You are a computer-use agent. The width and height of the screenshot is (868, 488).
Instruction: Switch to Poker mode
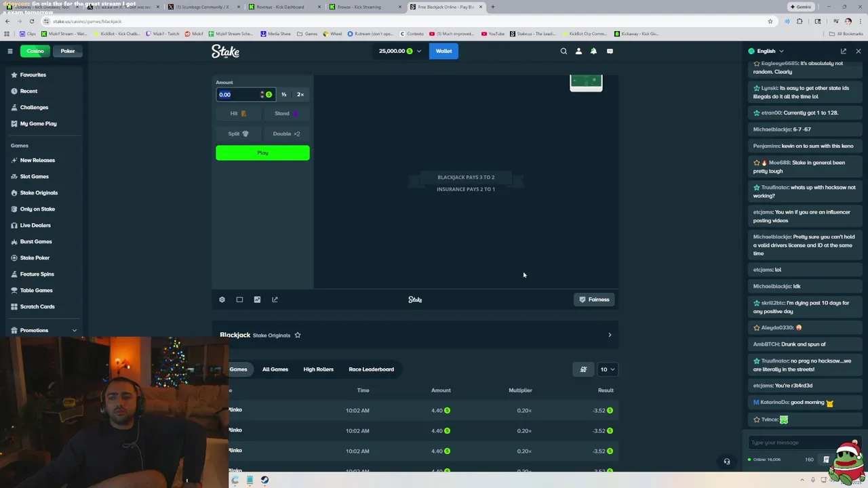(x=68, y=51)
